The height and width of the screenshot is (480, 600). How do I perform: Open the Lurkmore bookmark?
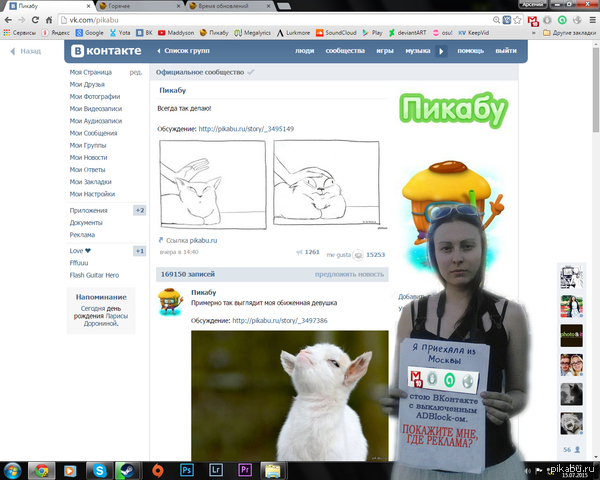tap(293, 33)
